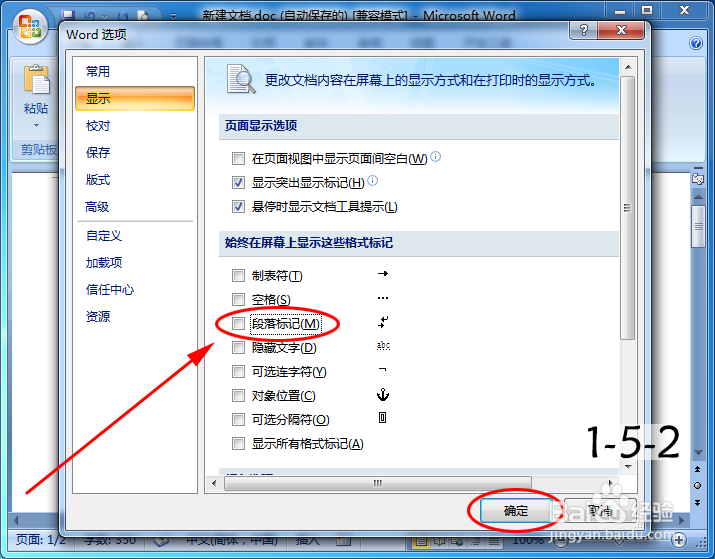Viewport: 715px width, 559px height.
Task: Open the Quick Access Toolbar customize dropdown
Action: point(173,16)
